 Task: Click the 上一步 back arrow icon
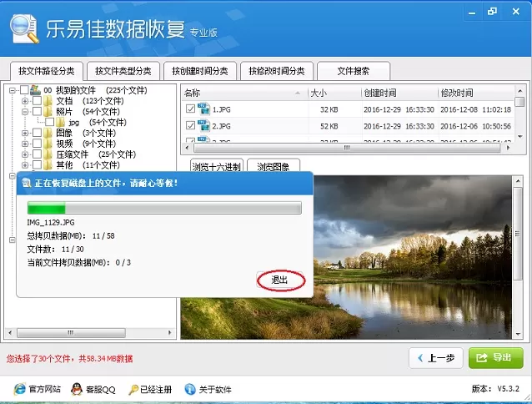[x=421, y=358]
